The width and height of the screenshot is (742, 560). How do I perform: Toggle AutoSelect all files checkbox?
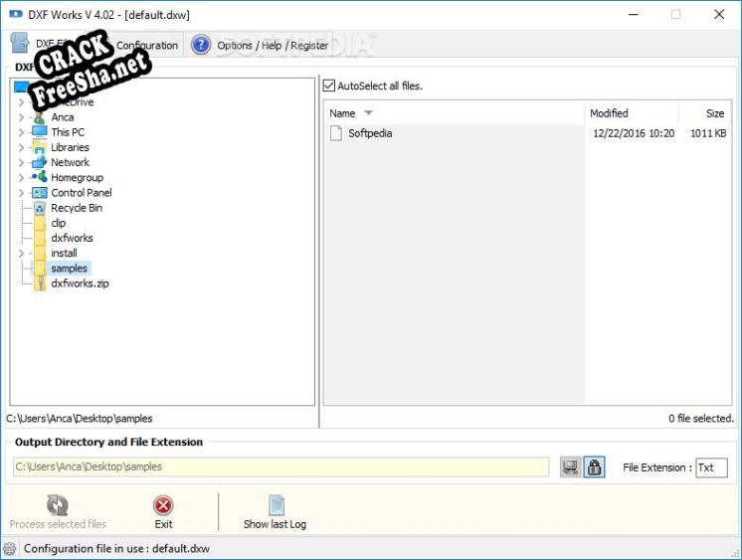coord(330,87)
